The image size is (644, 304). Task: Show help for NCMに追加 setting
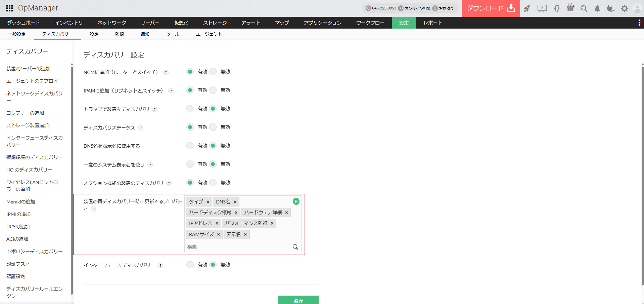[166, 72]
